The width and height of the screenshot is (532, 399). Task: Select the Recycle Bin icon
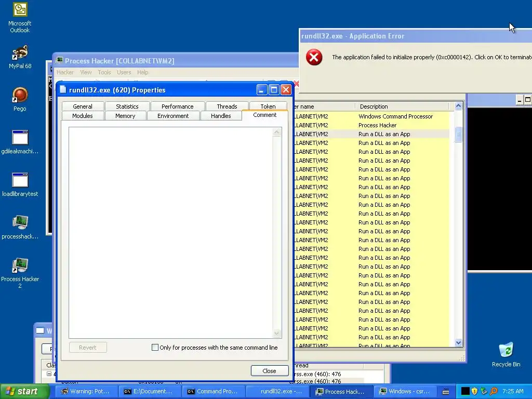506,354
